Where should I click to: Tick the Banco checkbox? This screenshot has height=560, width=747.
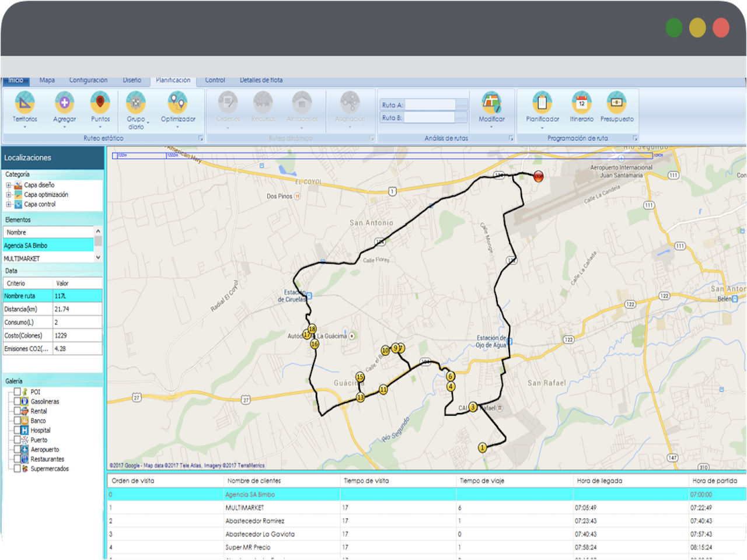(17, 421)
